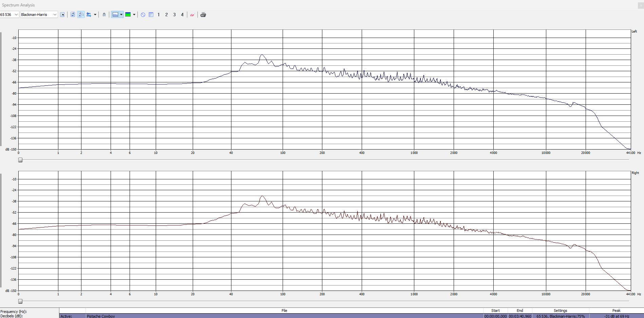This screenshot has height=318, width=644.
Task: Select the blue graph display mode icon
Action: pyautogui.click(x=115, y=15)
